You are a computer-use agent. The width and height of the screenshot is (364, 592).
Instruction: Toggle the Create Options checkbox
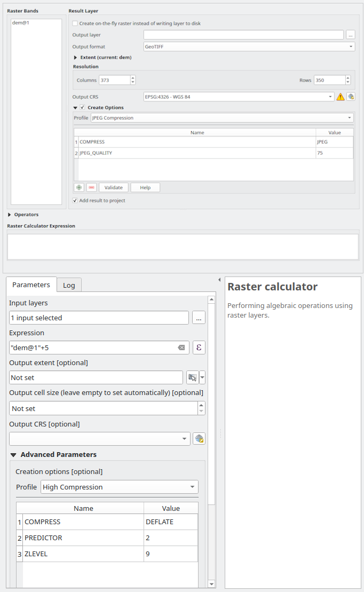(x=82, y=107)
